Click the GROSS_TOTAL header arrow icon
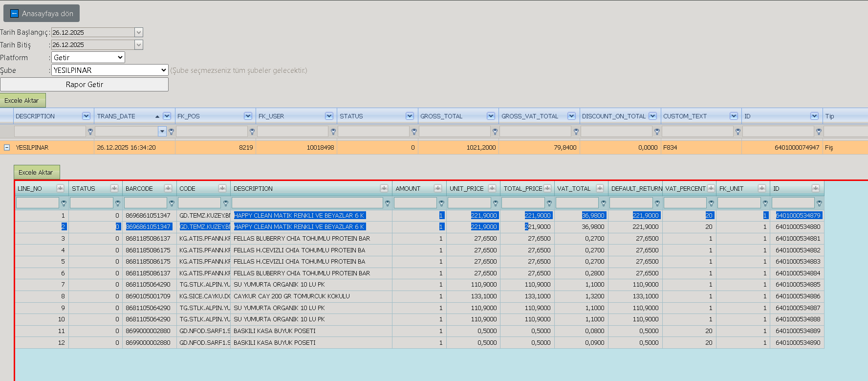Viewport: 868px width, 381px height. [x=491, y=116]
